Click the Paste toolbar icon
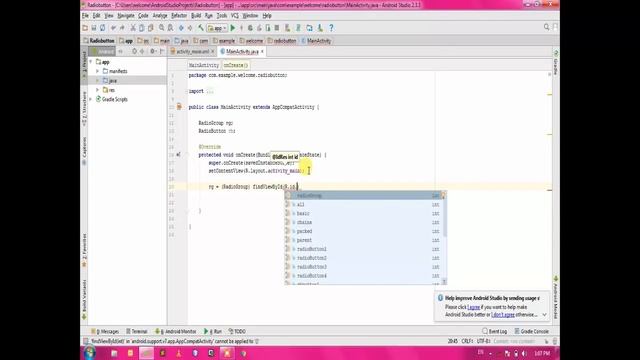This screenshot has width=640, height=360. tap(150, 28)
